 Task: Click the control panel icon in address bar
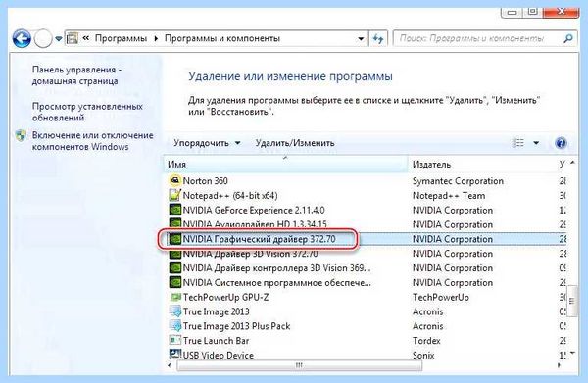(x=72, y=38)
